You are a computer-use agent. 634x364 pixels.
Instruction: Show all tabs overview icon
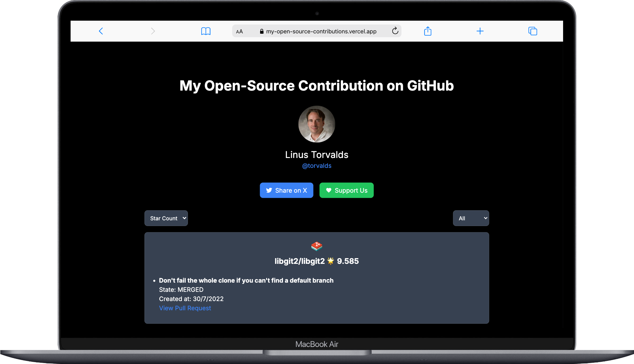click(x=533, y=31)
